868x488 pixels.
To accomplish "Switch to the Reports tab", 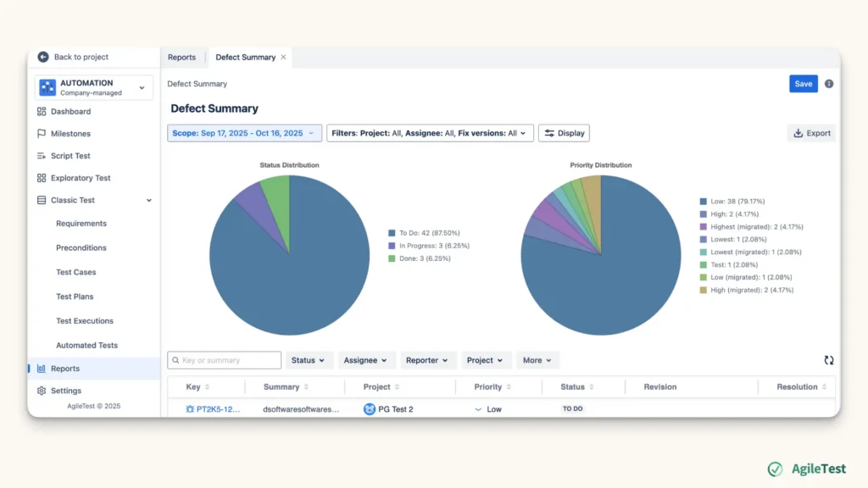I will pos(181,57).
